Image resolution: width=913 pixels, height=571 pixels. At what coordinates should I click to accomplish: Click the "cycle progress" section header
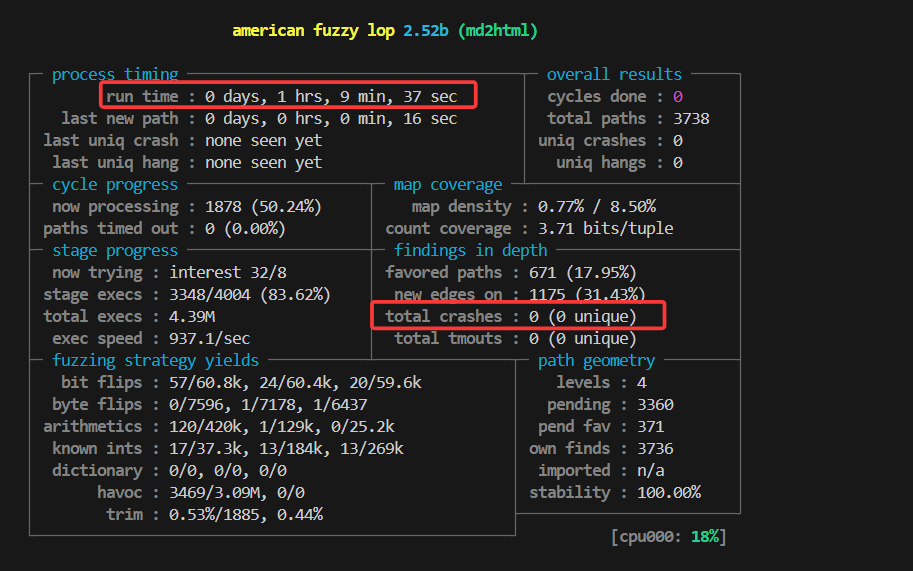click(x=114, y=184)
